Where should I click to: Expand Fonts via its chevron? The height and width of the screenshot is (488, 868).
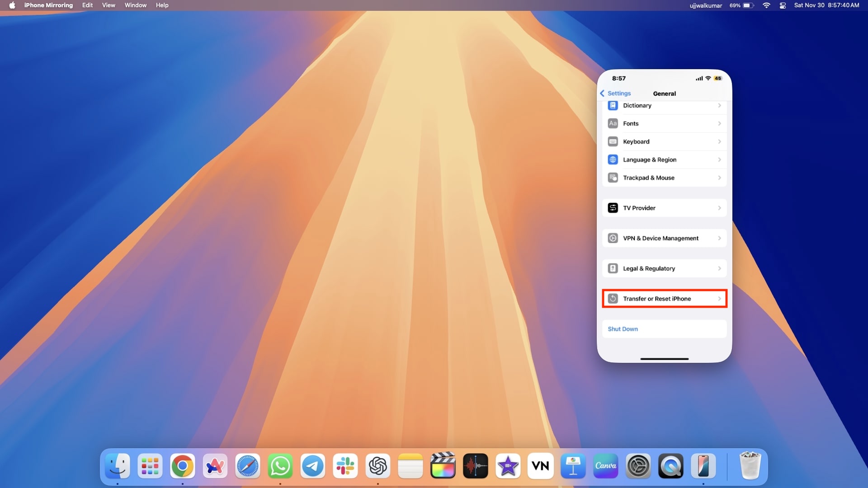tap(719, 123)
